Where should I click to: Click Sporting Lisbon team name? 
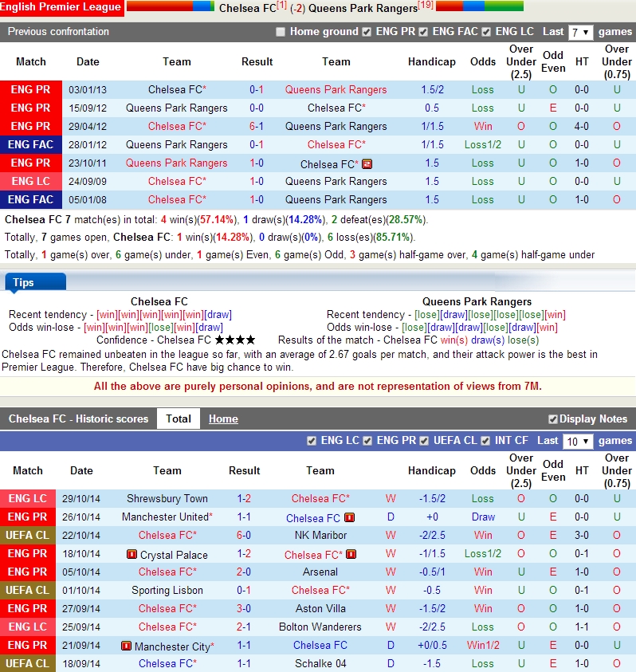coord(167,590)
